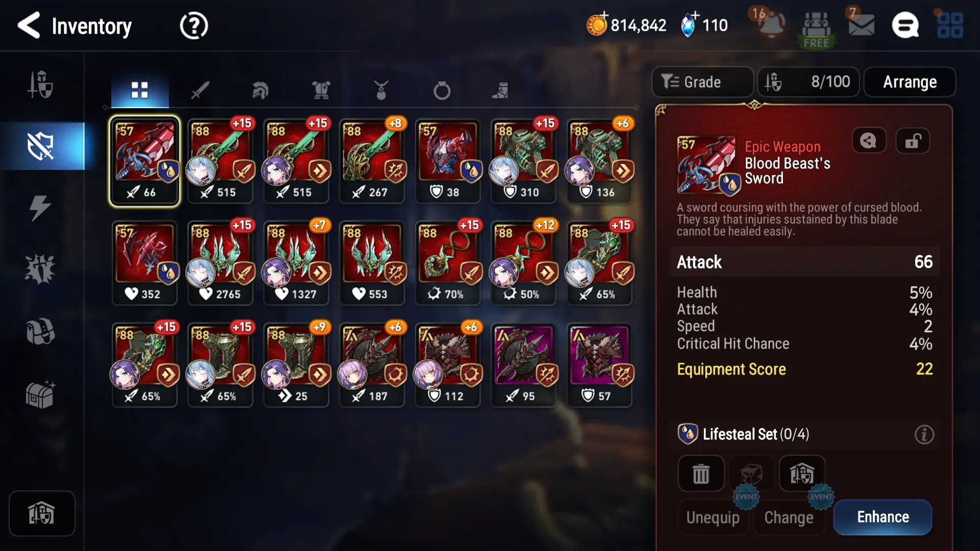Filter inventory by weapon tab
This screenshot has height=551, width=980.
coord(200,90)
